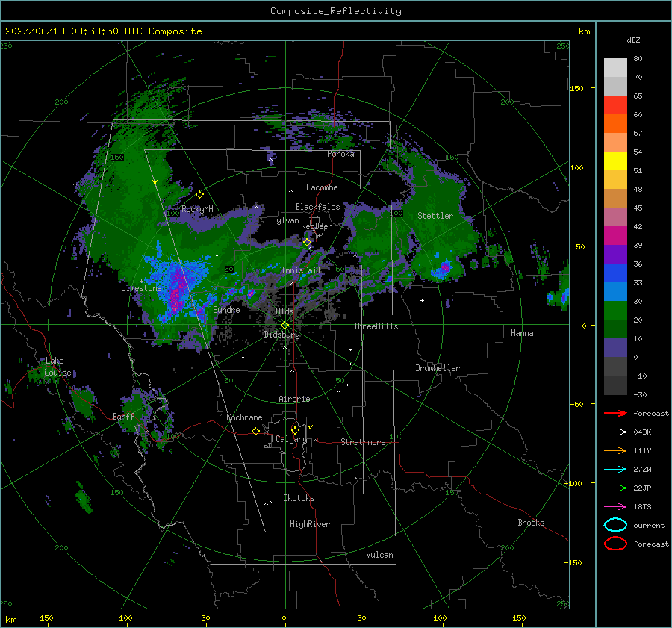Click the intense magenta echo near Stettler
This screenshot has width=672, height=628.
coord(446,267)
